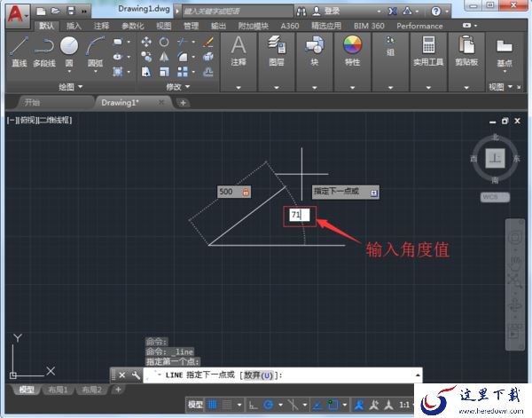Click the WCS button under ViewCube
This screenshot has width=532, height=418.
coord(495,197)
